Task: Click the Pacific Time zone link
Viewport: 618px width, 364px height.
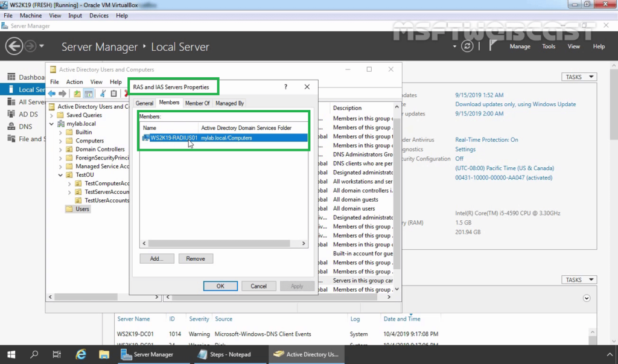Action: pyautogui.click(x=505, y=168)
